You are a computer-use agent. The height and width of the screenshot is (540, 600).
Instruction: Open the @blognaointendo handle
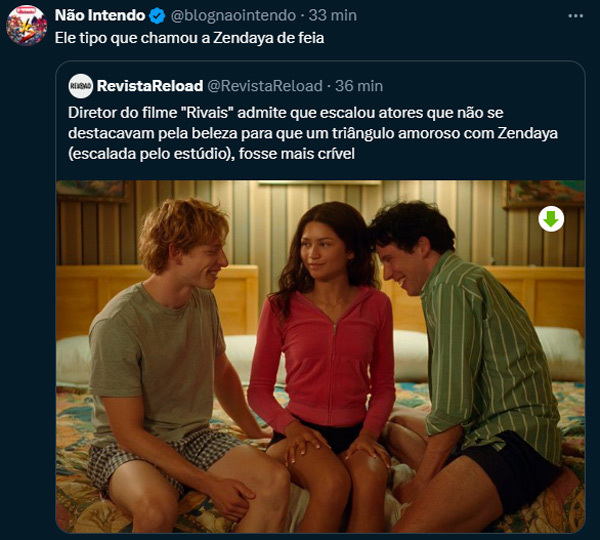point(233,15)
